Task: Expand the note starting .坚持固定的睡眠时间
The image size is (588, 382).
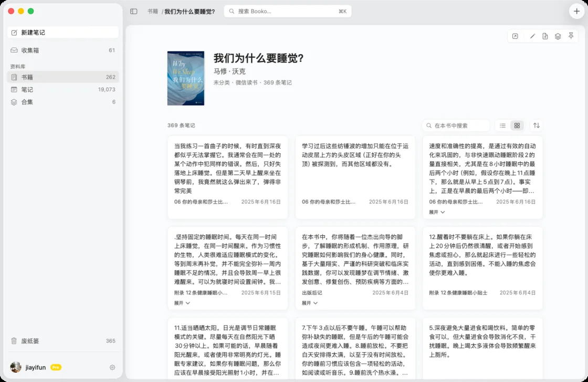Action: coord(182,303)
